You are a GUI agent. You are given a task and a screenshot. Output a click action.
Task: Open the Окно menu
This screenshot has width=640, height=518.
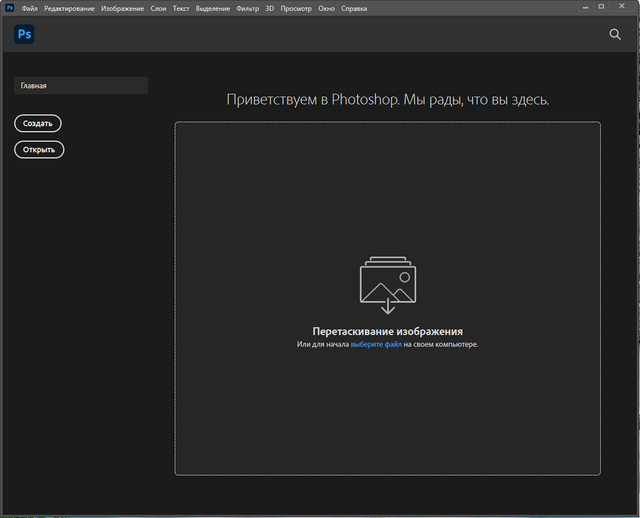326,8
